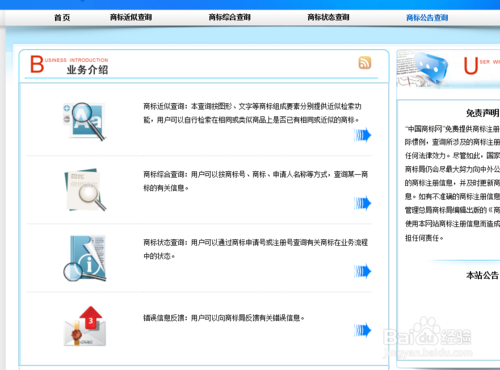Screen dimensions: 500x370
Task: Click blue arrow for 商标状态查询 row
Action: point(363,271)
